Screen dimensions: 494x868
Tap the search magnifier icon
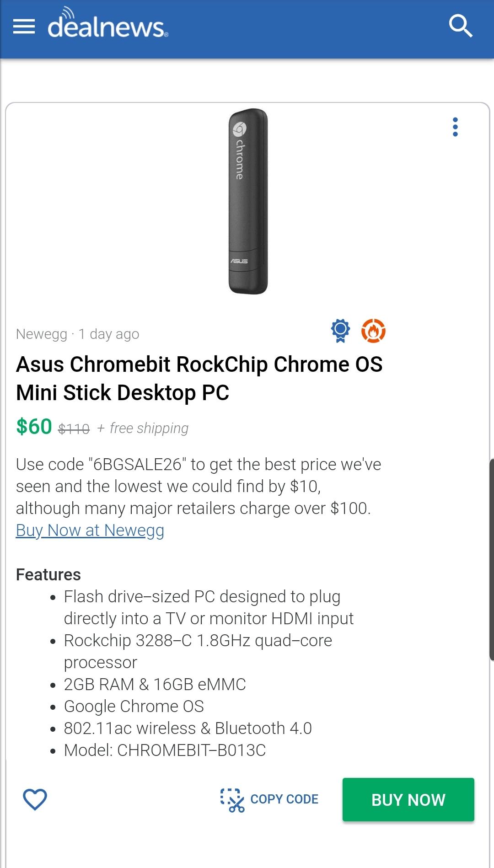tap(461, 26)
